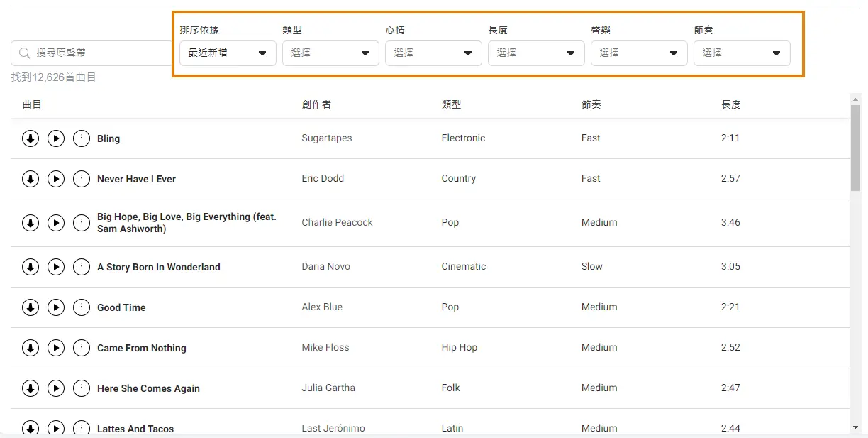Screen dimensions: 868x438
Task: Play Here She Comes Again
Action: [56, 388]
